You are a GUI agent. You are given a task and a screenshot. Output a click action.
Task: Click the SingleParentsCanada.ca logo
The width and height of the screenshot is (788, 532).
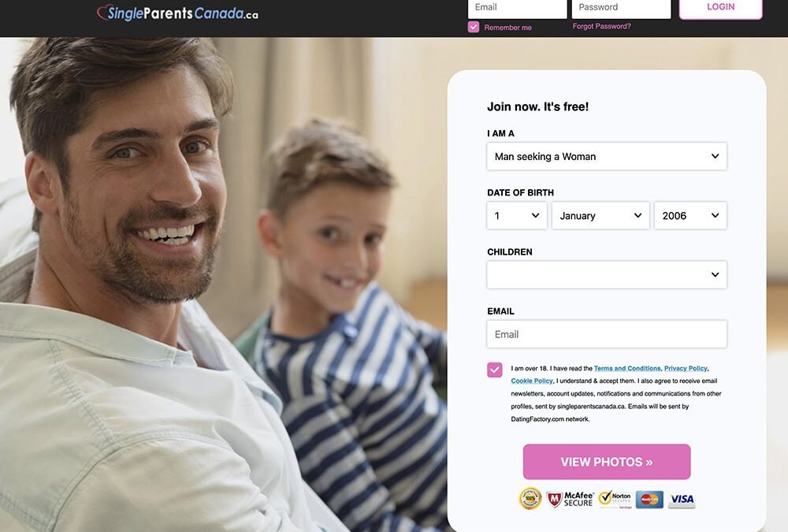pos(177,13)
